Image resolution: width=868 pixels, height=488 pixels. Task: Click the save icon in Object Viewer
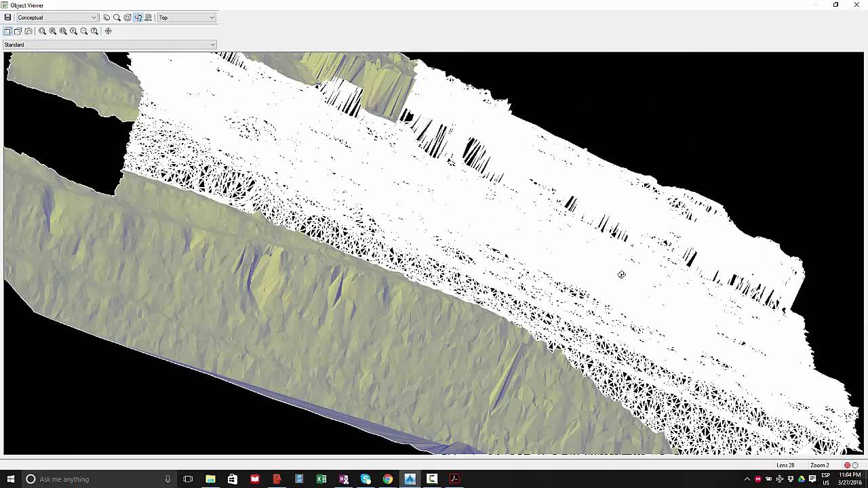pos(7,18)
